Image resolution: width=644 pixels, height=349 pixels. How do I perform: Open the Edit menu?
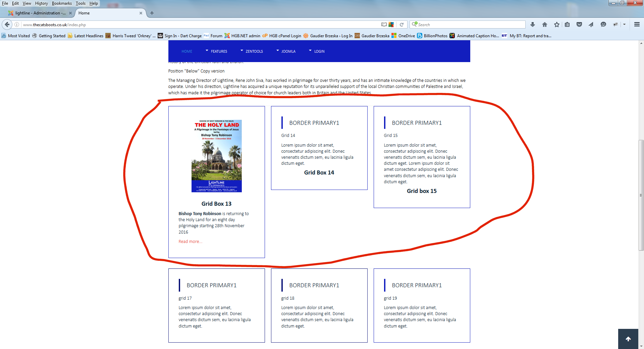click(x=15, y=3)
